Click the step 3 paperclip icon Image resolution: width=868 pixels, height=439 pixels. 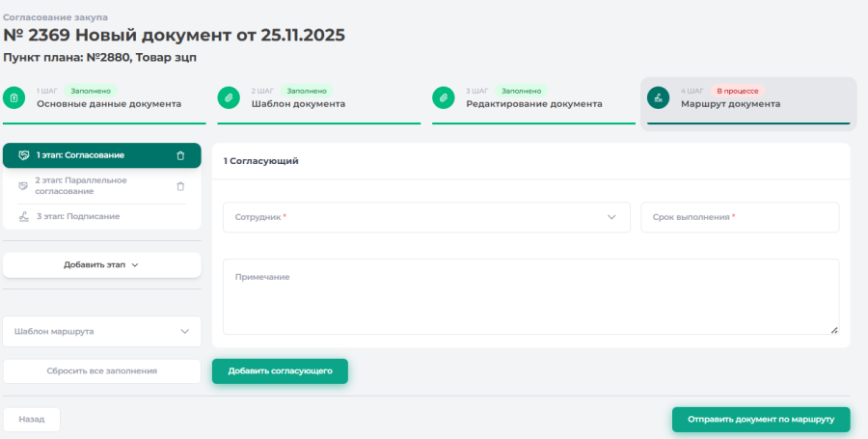[x=443, y=97]
